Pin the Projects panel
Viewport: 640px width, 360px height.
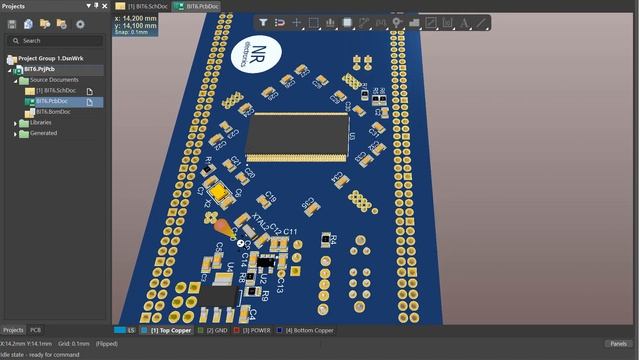96,6
